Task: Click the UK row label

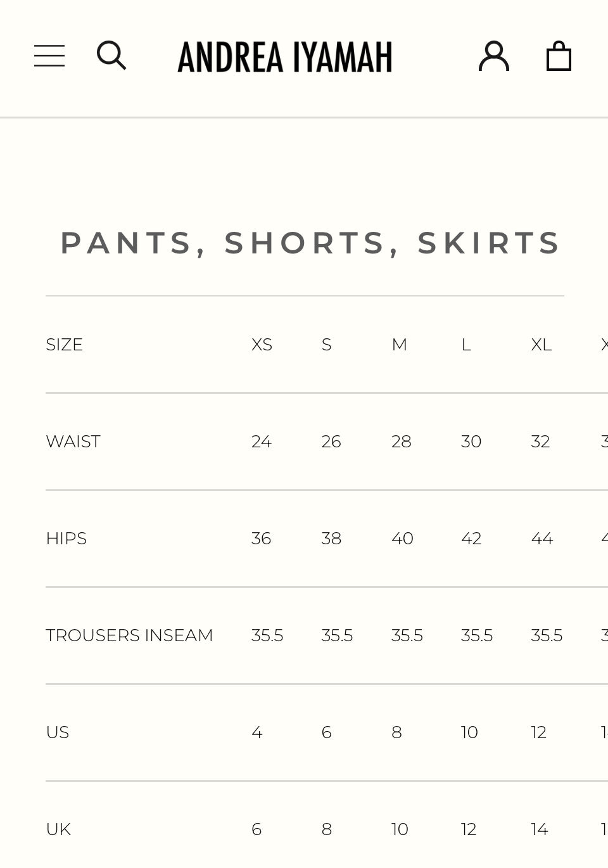Action: 58,829
